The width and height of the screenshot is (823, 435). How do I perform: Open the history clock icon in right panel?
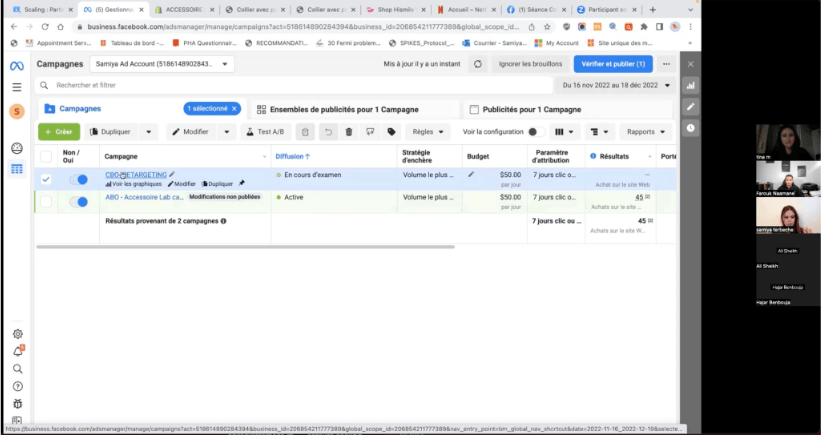coord(691,128)
